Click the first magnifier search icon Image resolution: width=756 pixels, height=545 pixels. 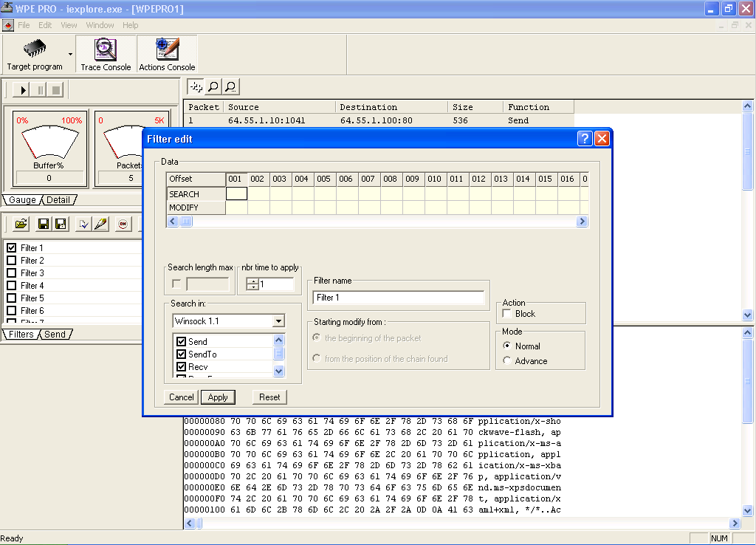coord(213,87)
